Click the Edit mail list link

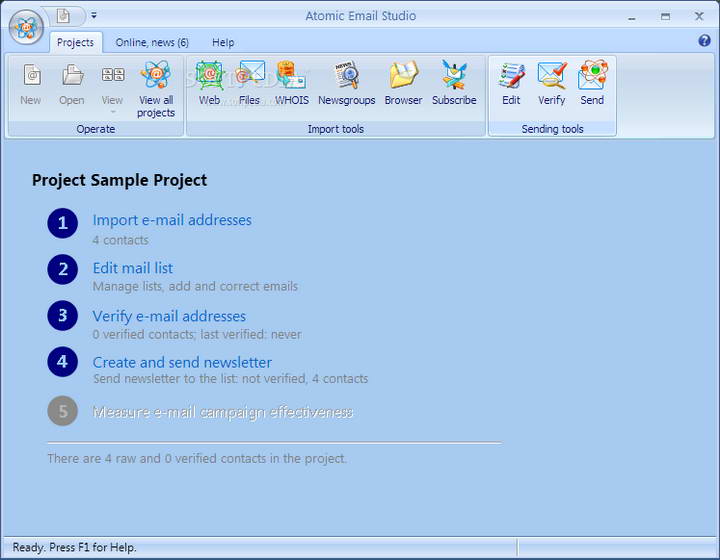click(x=133, y=268)
